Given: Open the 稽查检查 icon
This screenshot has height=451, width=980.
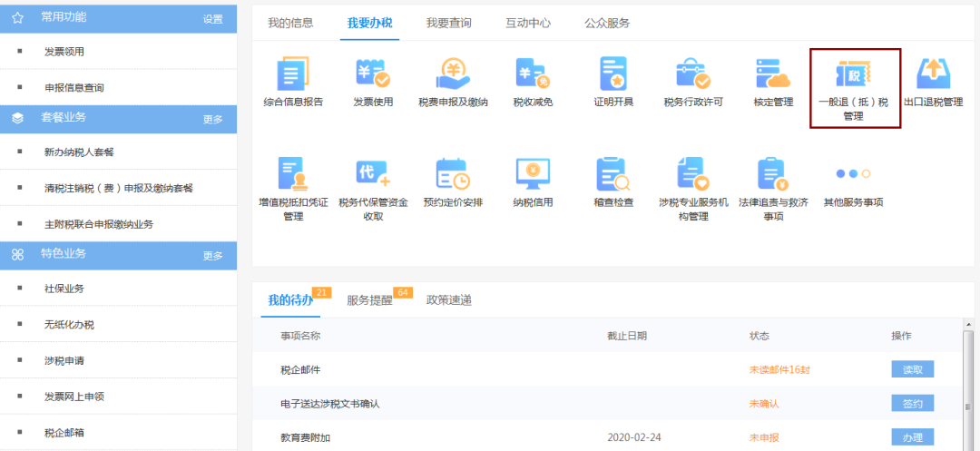Looking at the screenshot, I should pyautogui.click(x=613, y=173).
